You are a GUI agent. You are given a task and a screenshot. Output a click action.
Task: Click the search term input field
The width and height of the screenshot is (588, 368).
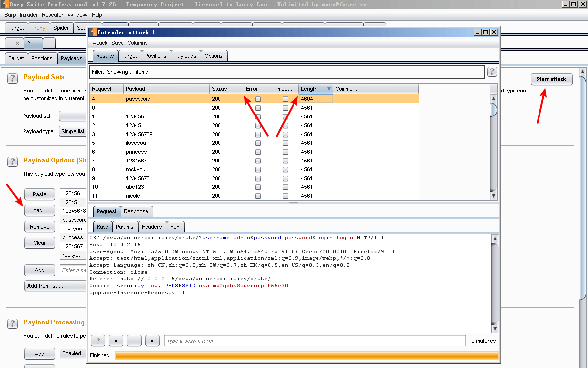click(315, 341)
